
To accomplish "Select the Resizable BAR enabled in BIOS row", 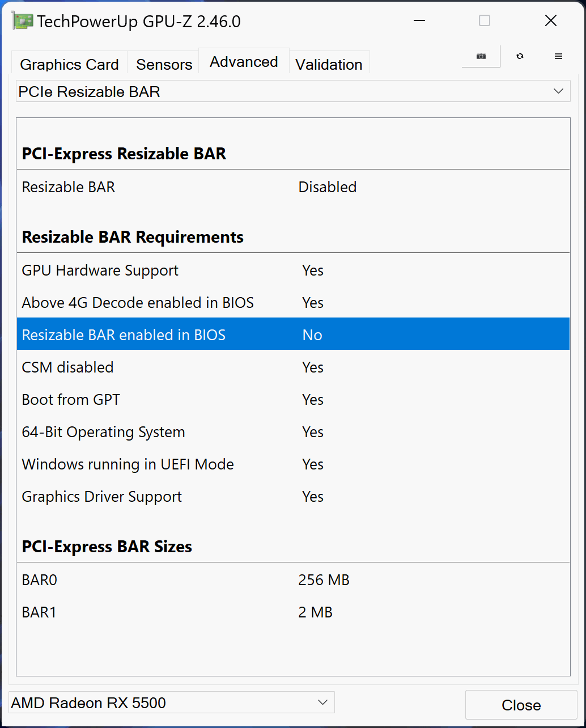I will pos(227,335).
